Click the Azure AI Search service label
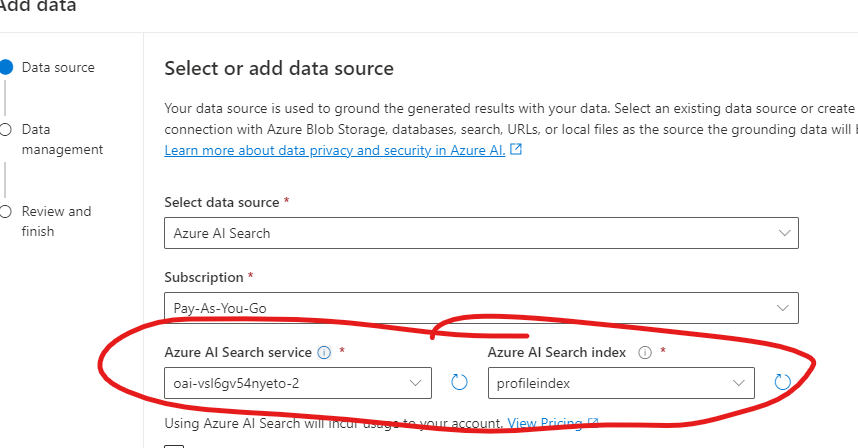Viewport: 858px width, 448px height. click(x=238, y=352)
